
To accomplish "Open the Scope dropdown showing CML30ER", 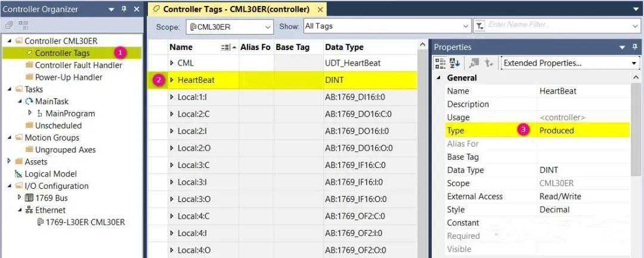I will 267,27.
